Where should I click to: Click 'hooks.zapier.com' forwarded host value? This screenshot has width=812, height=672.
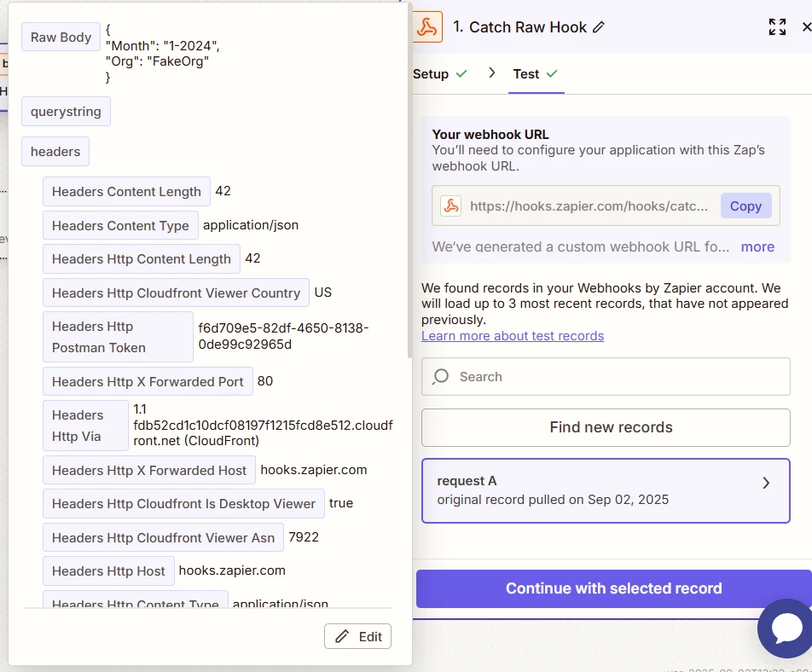[314, 470]
